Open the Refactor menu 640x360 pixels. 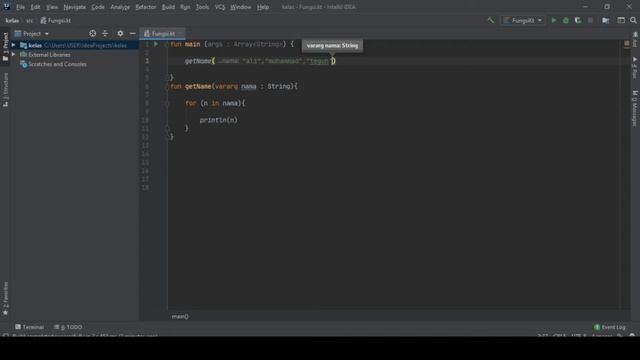(x=146, y=7)
